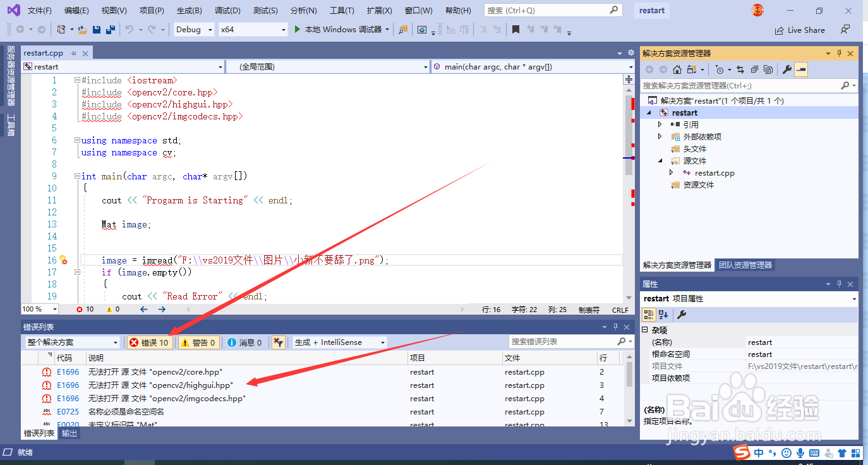Expand the 引用 node in Solution Explorer

660,124
